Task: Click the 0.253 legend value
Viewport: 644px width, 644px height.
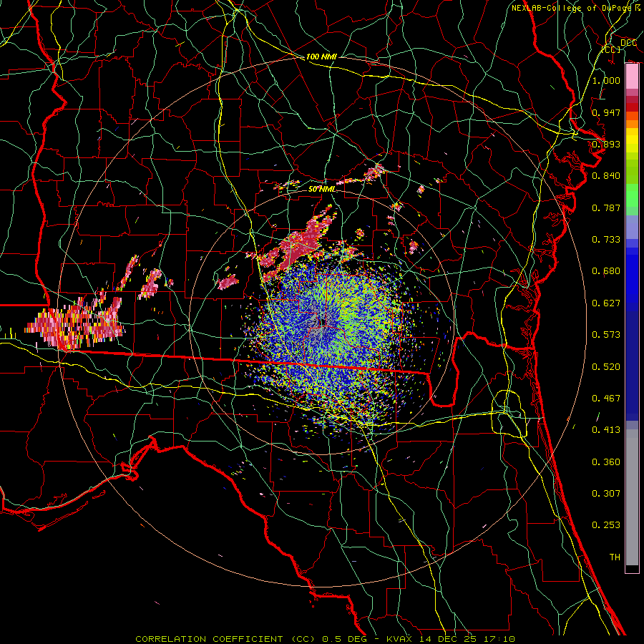Action: coord(606,525)
